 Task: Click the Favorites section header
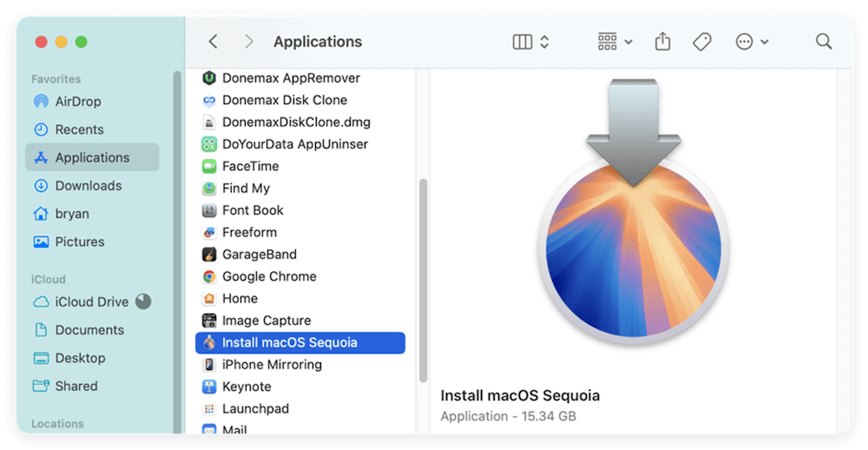(x=56, y=79)
